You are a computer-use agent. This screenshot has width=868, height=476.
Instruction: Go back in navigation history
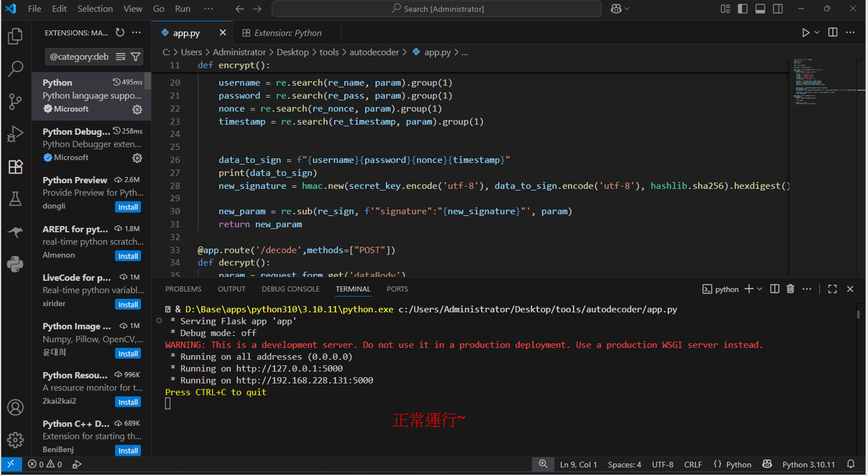[x=239, y=9]
